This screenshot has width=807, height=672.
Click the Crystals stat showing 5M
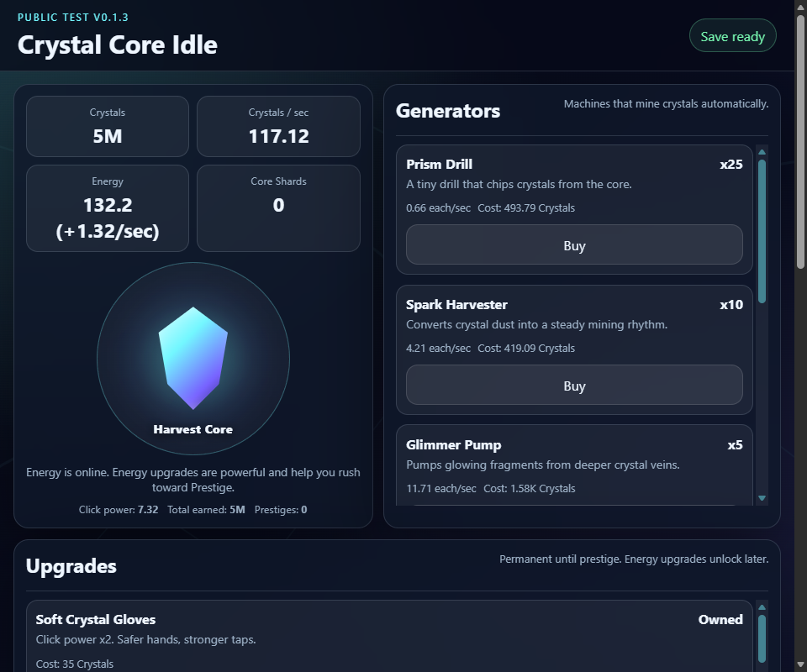coord(108,126)
